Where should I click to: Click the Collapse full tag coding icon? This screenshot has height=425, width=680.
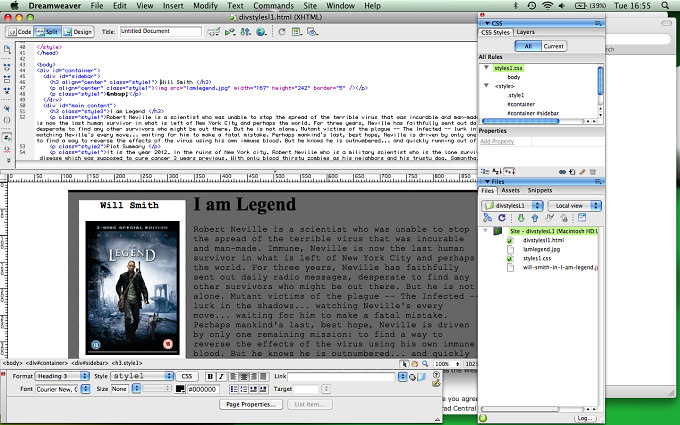[7, 68]
